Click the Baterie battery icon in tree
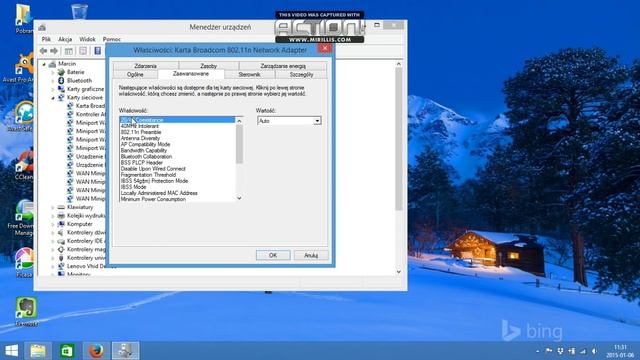Image resolution: width=640 pixels, height=360 pixels. (x=61, y=72)
